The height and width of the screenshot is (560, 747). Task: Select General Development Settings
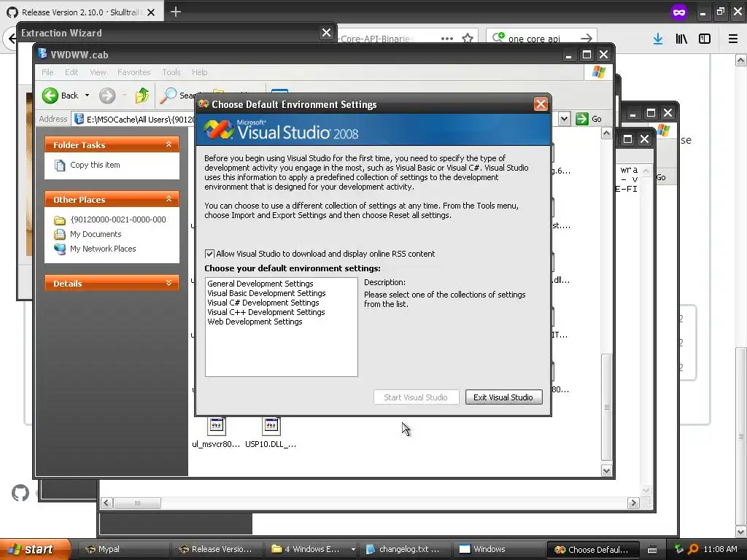[260, 284]
